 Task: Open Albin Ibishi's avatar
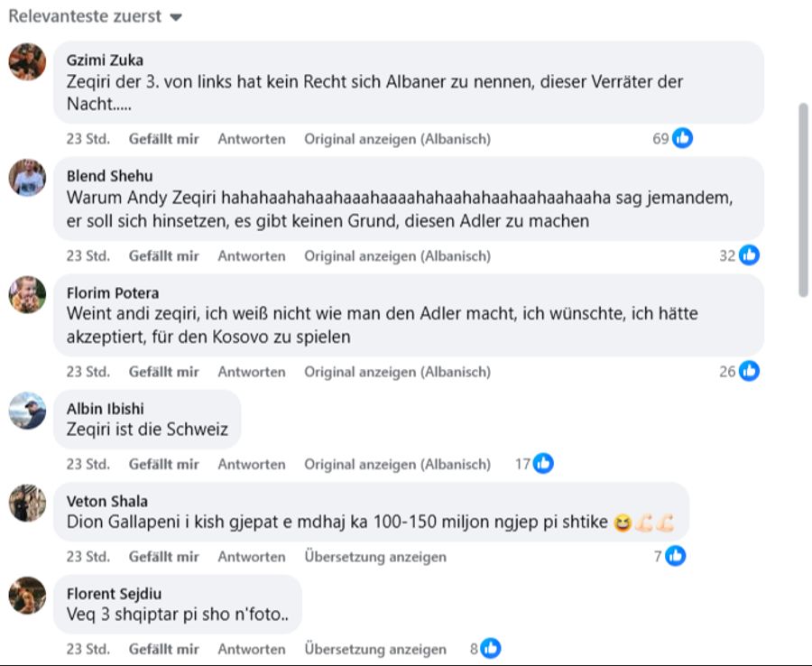pos(27,411)
